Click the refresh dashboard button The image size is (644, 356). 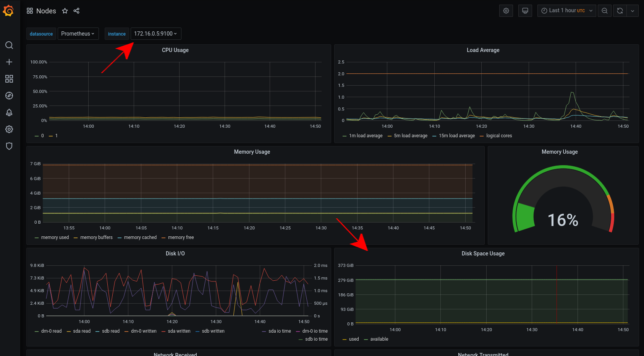pos(620,11)
